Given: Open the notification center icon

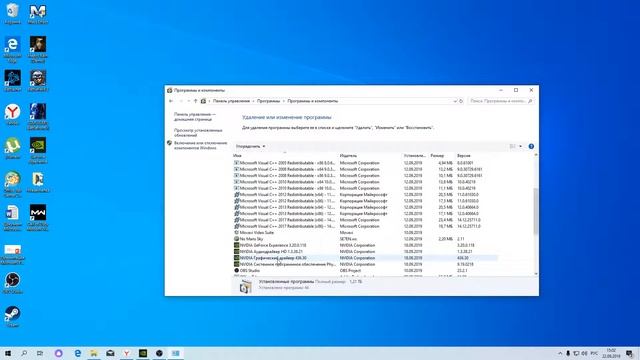Looking at the screenshot, I should [629, 353].
